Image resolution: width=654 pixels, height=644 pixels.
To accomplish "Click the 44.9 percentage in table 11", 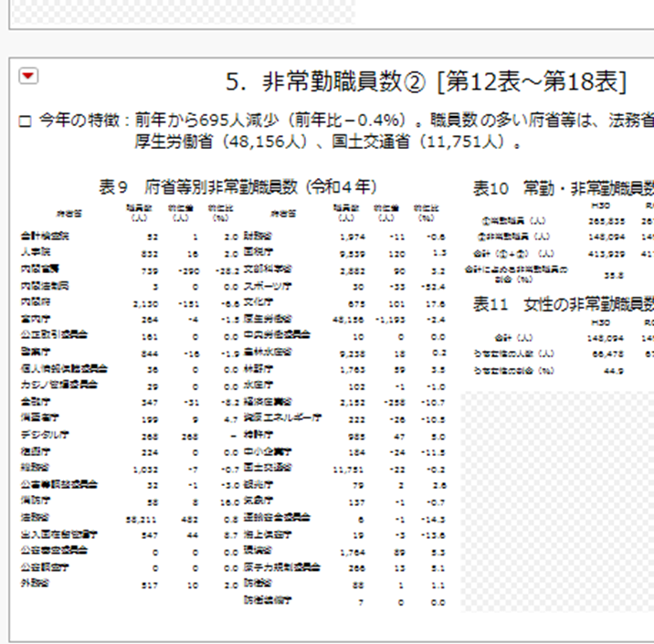I will pos(614,371).
